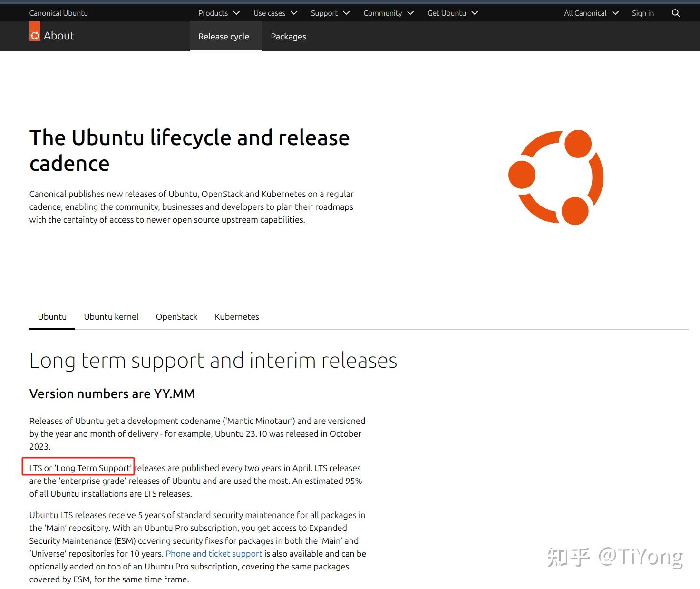Switch to the Packages tab
Viewport: 700px width, 589px height.
[288, 36]
